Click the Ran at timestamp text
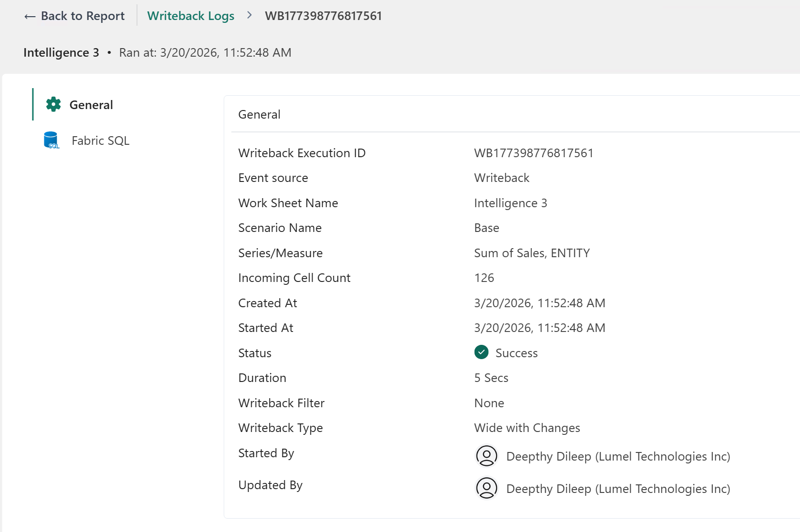Image resolution: width=800 pixels, height=532 pixels. pyautogui.click(x=205, y=52)
